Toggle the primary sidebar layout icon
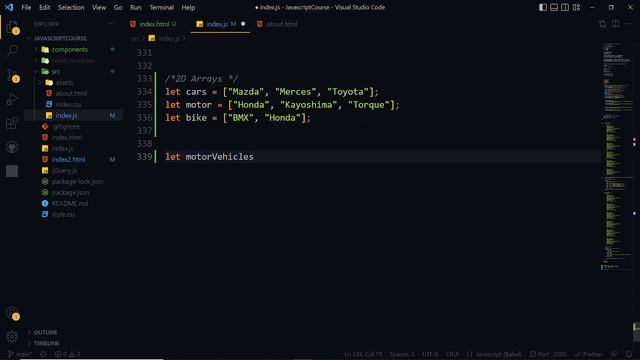This screenshot has width=640, height=360. 542,7
